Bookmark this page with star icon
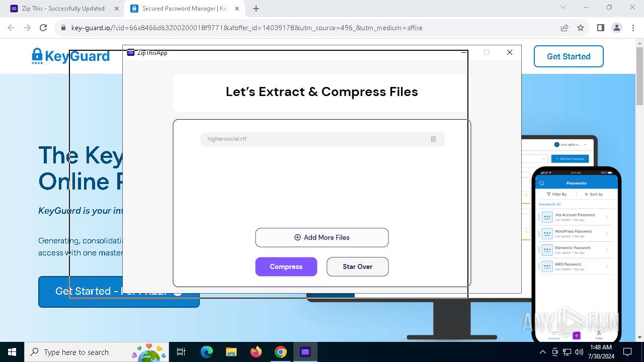The width and height of the screenshot is (644, 362). pyautogui.click(x=581, y=28)
